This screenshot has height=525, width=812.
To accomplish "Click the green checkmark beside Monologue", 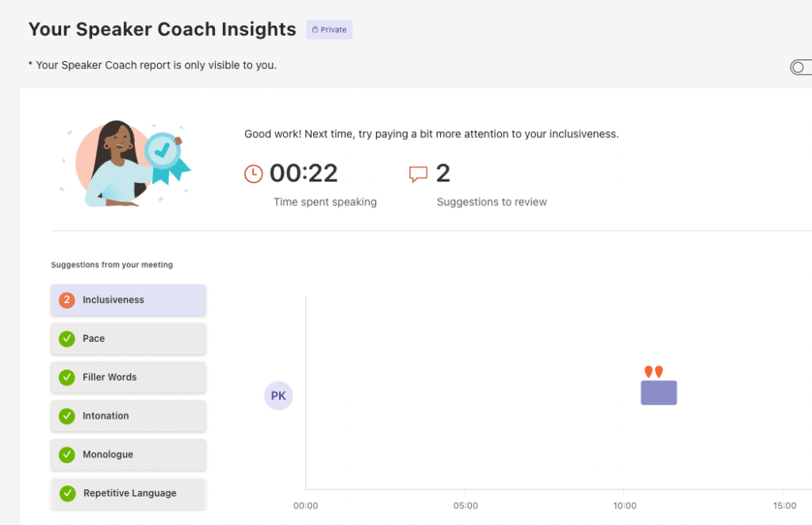I will (x=67, y=454).
